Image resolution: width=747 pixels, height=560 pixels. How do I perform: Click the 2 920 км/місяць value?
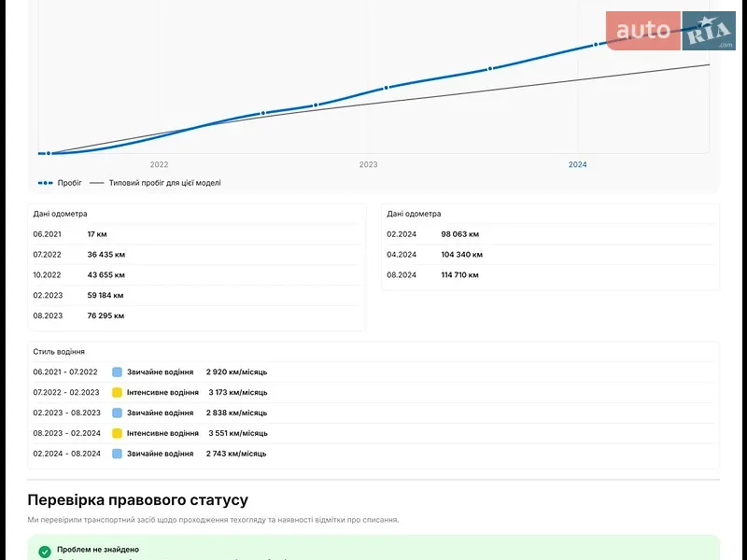click(x=237, y=371)
